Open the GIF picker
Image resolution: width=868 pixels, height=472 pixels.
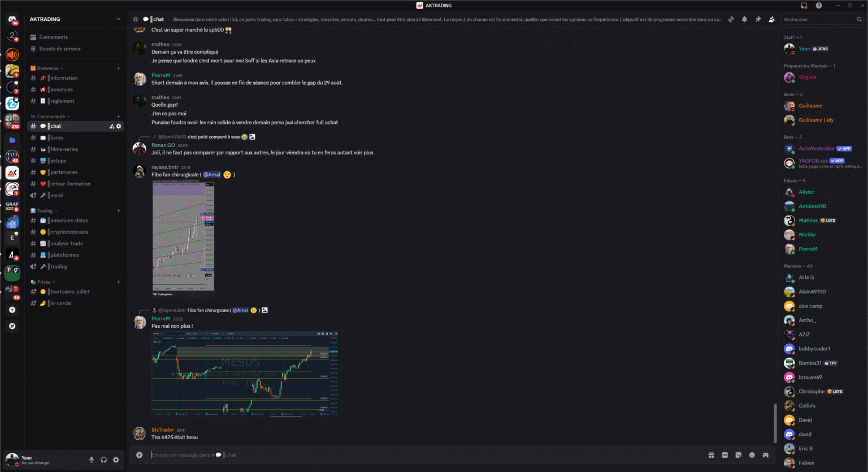724,454
